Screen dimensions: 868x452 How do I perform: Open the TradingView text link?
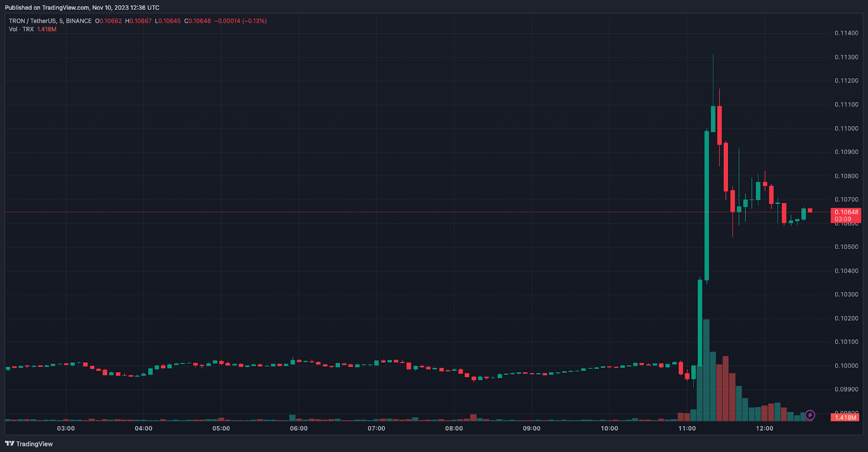[x=34, y=444]
